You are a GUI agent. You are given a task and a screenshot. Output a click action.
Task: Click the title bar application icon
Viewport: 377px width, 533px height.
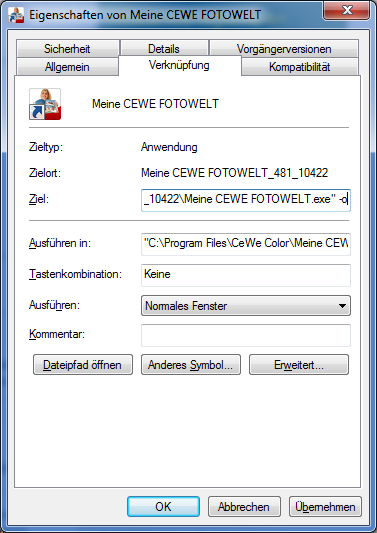click(x=16, y=15)
